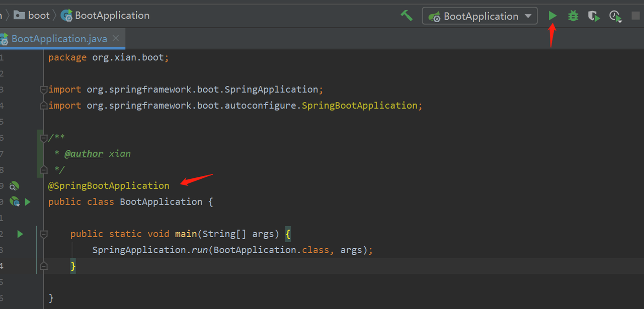Image resolution: width=644 pixels, height=309 pixels.
Task: Click Spring bean search gutter icon near @SpringBootApplication
Action: pos(14,186)
